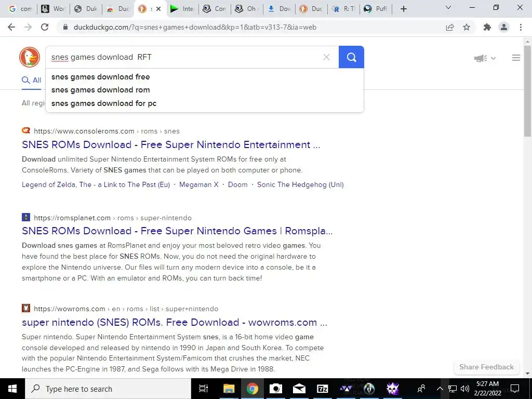The height and width of the screenshot is (399, 532).
Task: Click the share page icon in address bar
Action: tap(450, 27)
